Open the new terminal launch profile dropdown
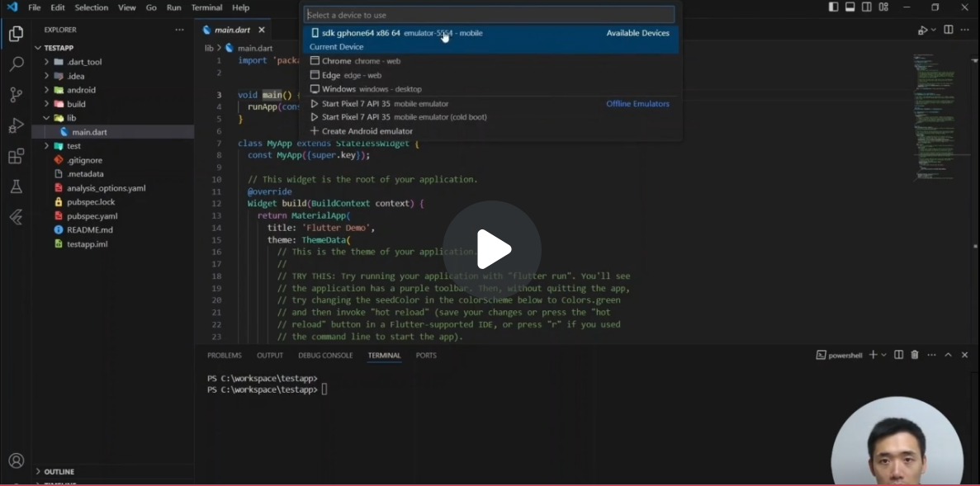The image size is (980, 486). point(883,355)
